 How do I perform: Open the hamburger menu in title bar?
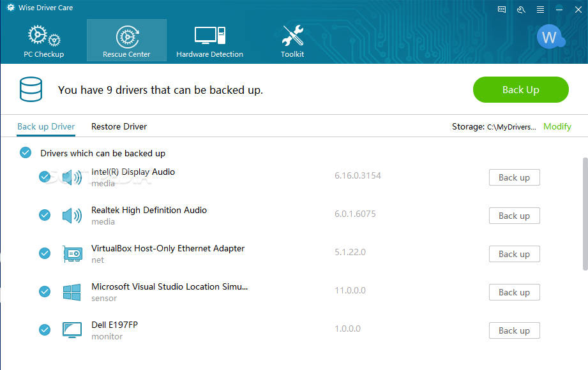pyautogui.click(x=540, y=10)
